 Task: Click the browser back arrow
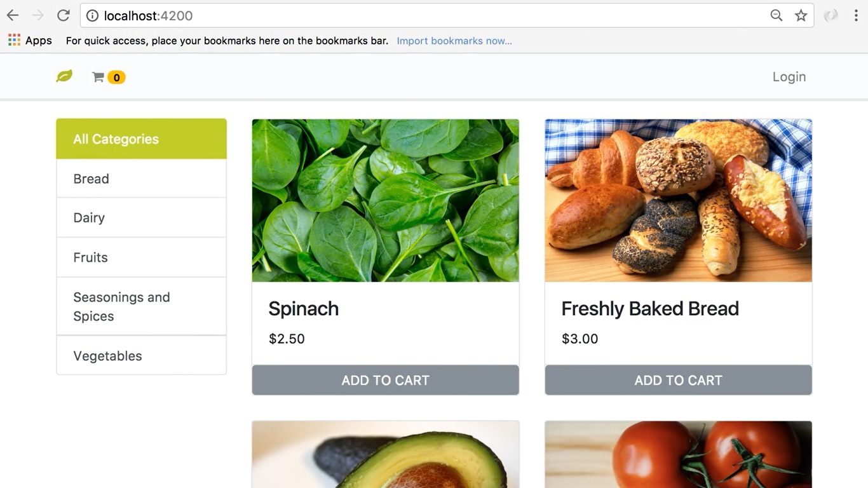(x=13, y=15)
